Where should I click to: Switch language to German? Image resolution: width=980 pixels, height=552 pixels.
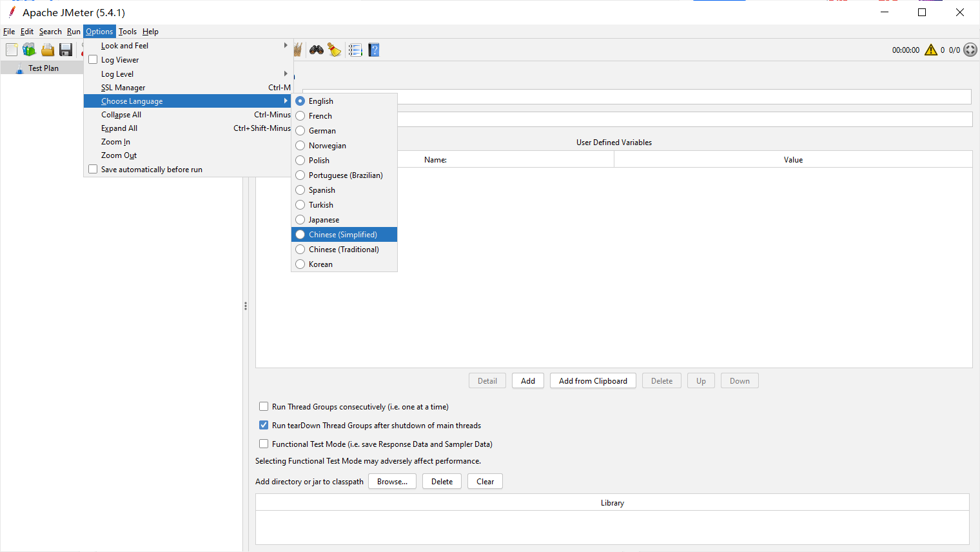pos(344,131)
